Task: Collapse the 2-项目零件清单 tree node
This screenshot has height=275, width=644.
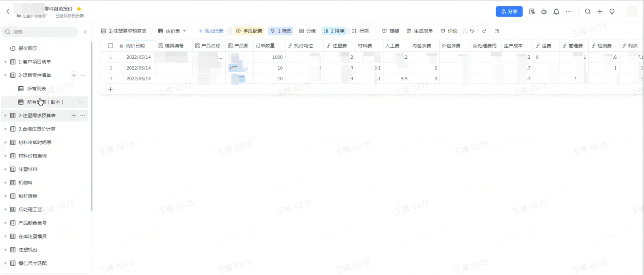Action: tap(5, 75)
